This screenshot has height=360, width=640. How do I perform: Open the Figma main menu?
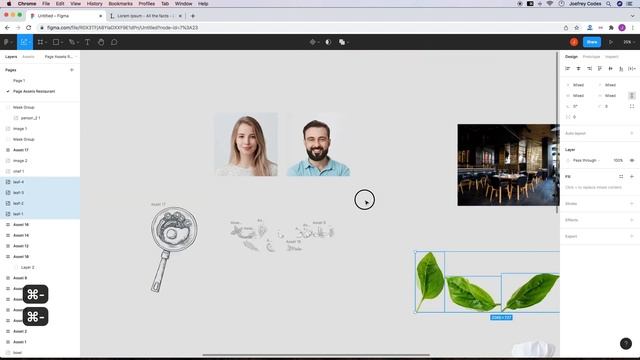point(8,42)
